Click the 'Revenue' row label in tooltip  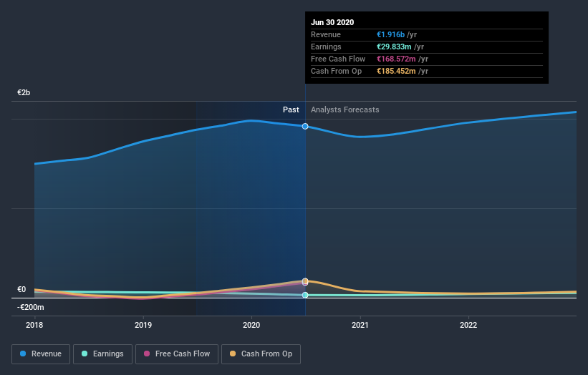pos(325,34)
